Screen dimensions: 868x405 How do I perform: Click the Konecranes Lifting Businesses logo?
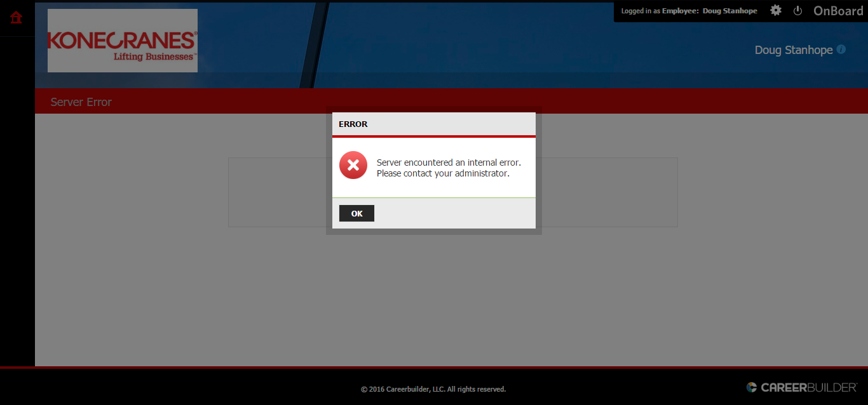pos(123,41)
